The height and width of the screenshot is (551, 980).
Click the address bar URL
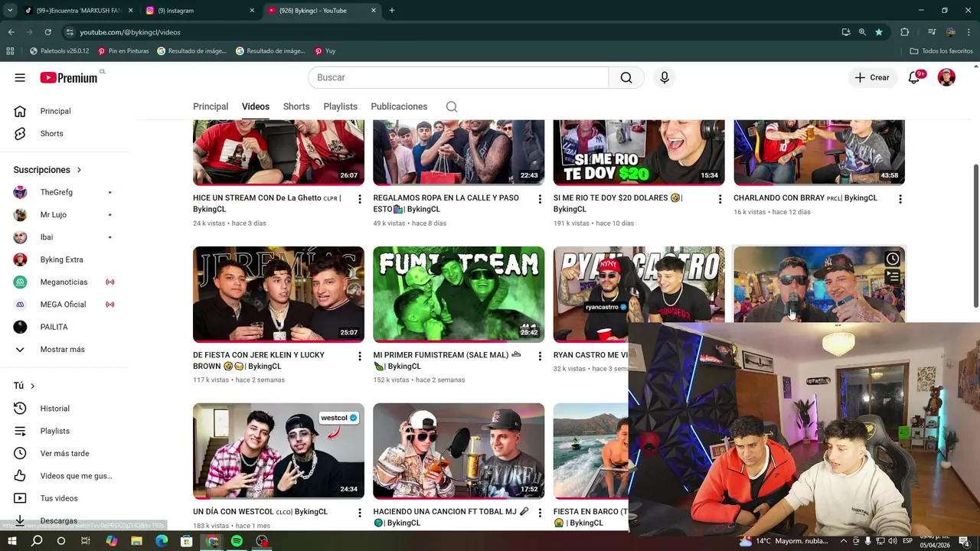click(x=130, y=32)
